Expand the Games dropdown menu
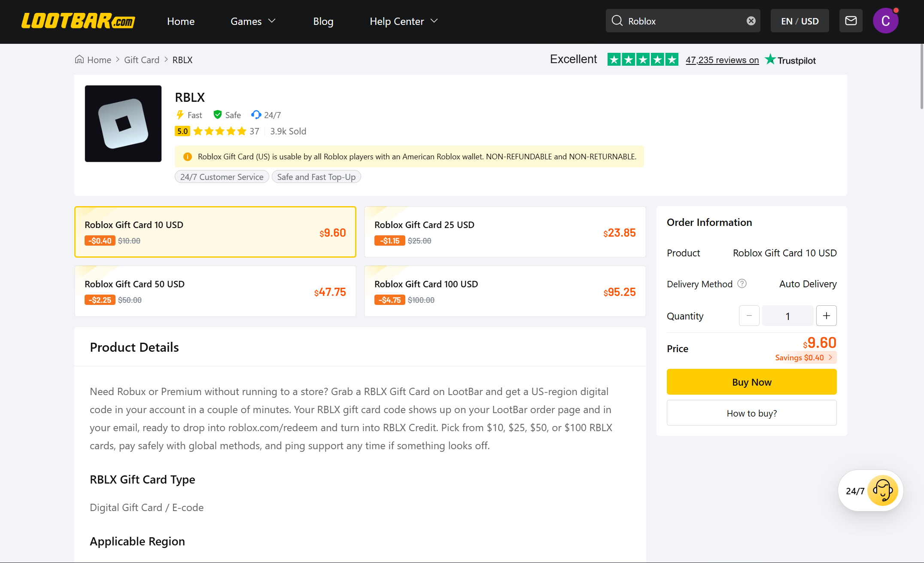 253,21
